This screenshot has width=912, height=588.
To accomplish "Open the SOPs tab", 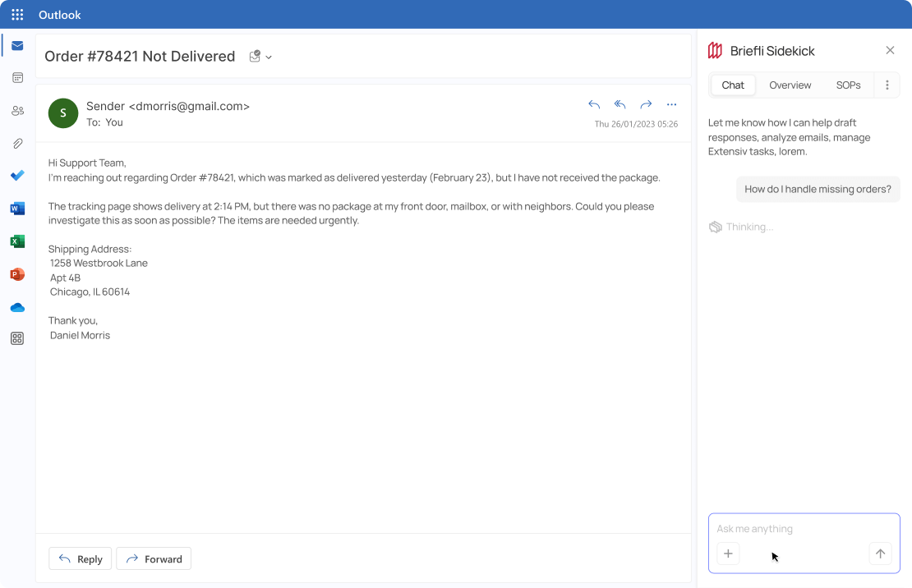I will click(x=848, y=85).
